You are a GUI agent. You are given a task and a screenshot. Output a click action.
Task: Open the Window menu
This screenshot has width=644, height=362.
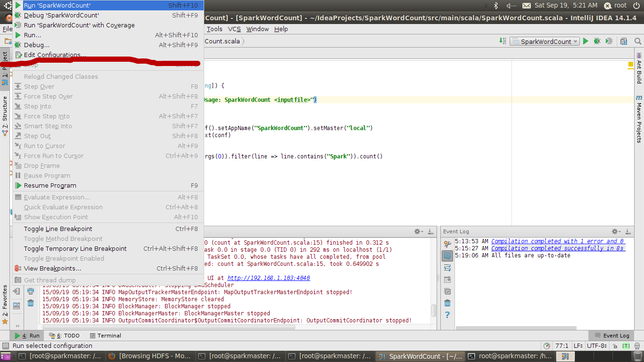(257, 29)
